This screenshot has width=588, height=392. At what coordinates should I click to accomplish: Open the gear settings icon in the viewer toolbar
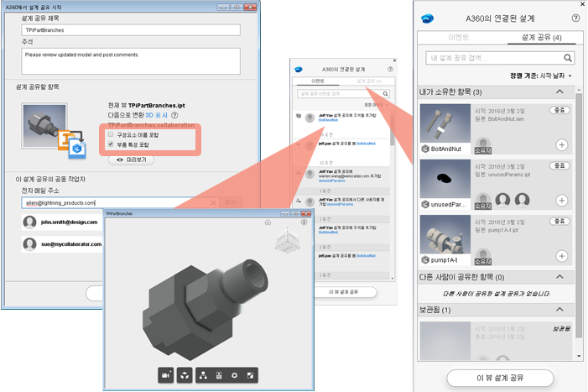234,375
